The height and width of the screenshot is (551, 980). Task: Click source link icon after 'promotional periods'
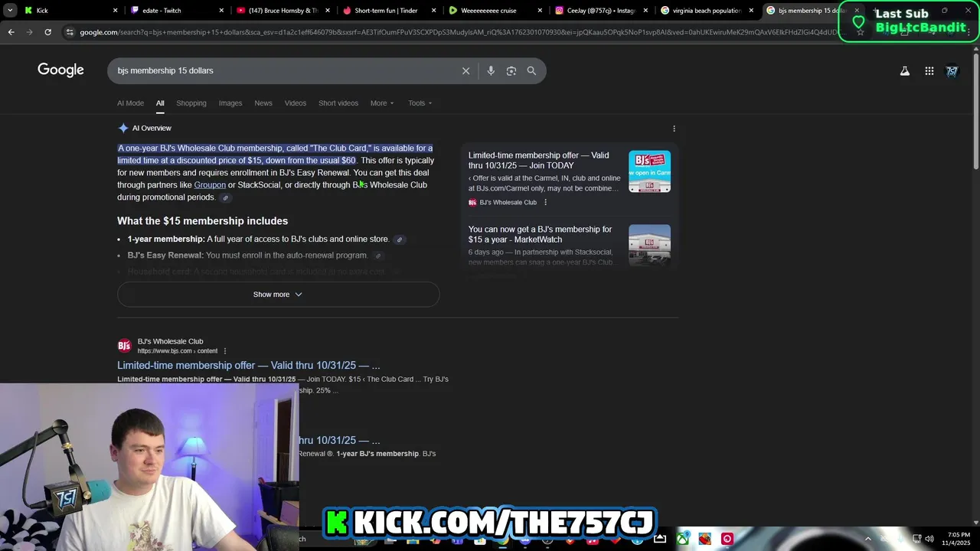(x=225, y=197)
